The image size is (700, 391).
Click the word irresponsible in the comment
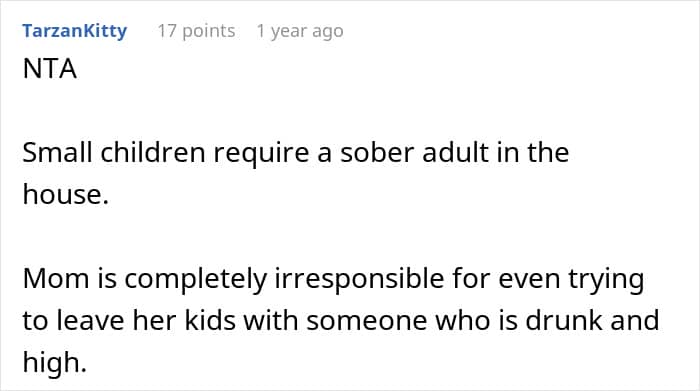(x=359, y=281)
